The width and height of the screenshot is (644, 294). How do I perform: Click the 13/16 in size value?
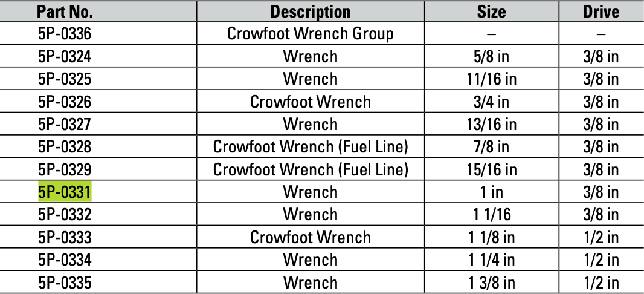tap(491, 125)
